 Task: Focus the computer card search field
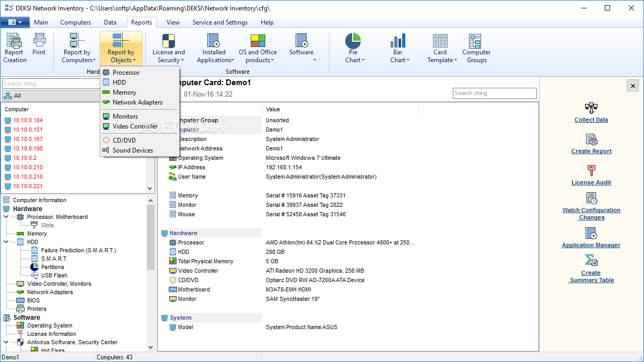tap(495, 93)
